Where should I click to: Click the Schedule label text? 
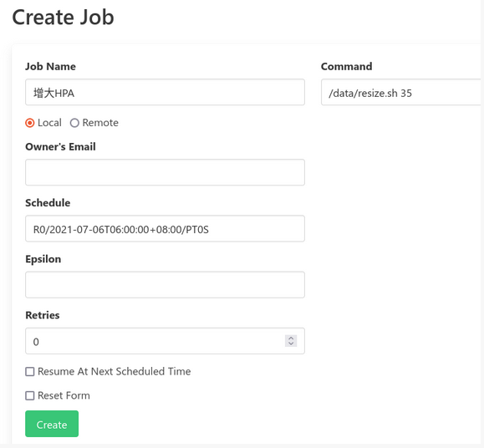pyautogui.click(x=48, y=203)
